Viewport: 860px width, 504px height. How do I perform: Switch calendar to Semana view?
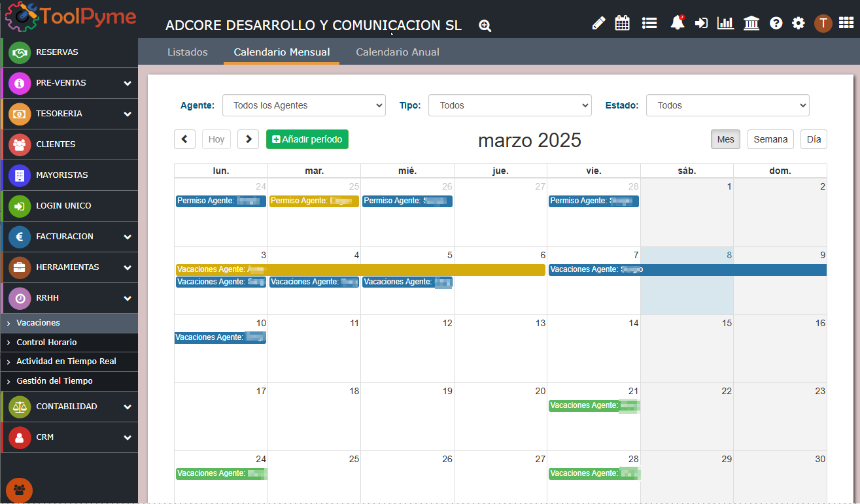[x=770, y=139]
